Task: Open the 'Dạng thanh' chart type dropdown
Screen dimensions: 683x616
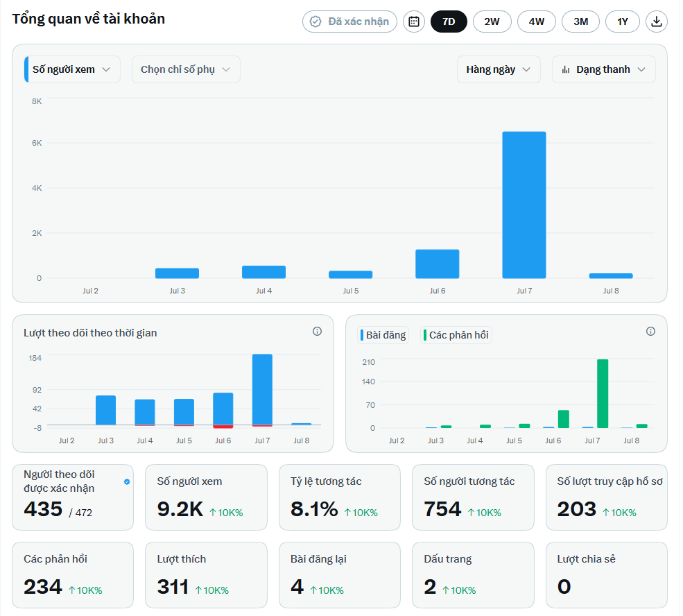Action: 604,69
